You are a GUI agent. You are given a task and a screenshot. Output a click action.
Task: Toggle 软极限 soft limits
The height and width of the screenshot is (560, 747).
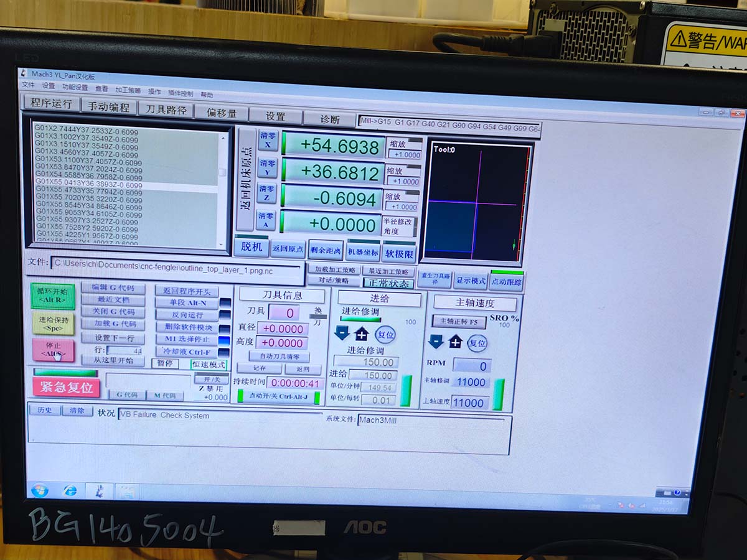point(399,253)
